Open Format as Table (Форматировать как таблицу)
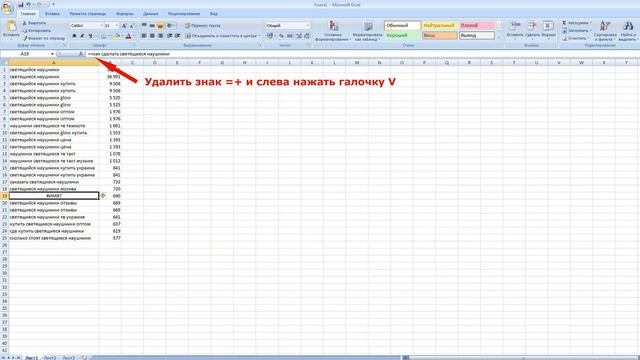Screen dimensions: 640x360 (x=368, y=31)
